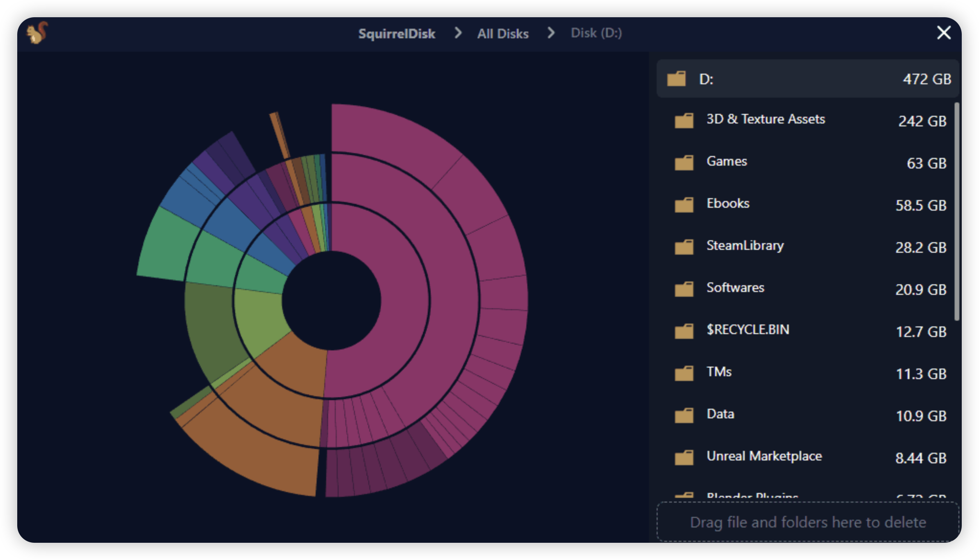Click the folder icon next to Unreal Marketplace
This screenshot has width=979, height=560.
[684, 458]
